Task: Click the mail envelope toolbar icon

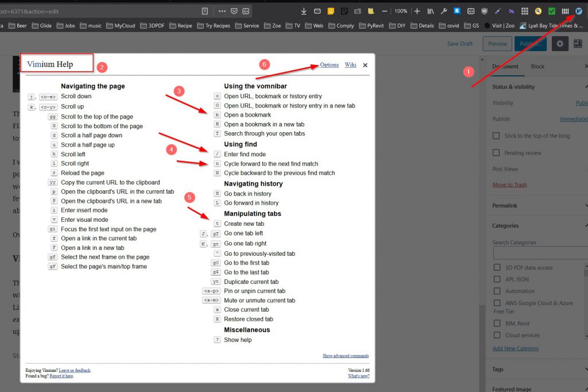Action: click(318, 11)
